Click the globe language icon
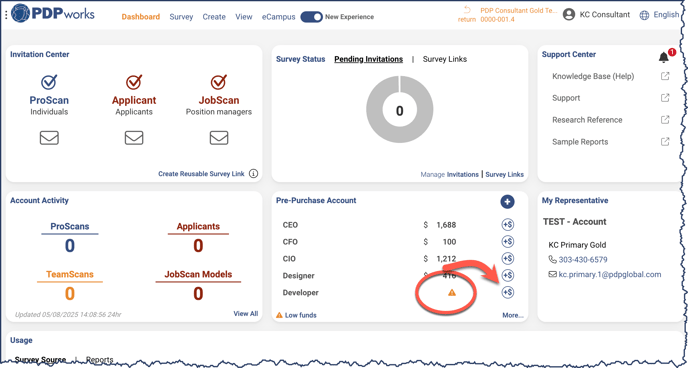The width and height of the screenshot is (688, 368). coord(644,15)
